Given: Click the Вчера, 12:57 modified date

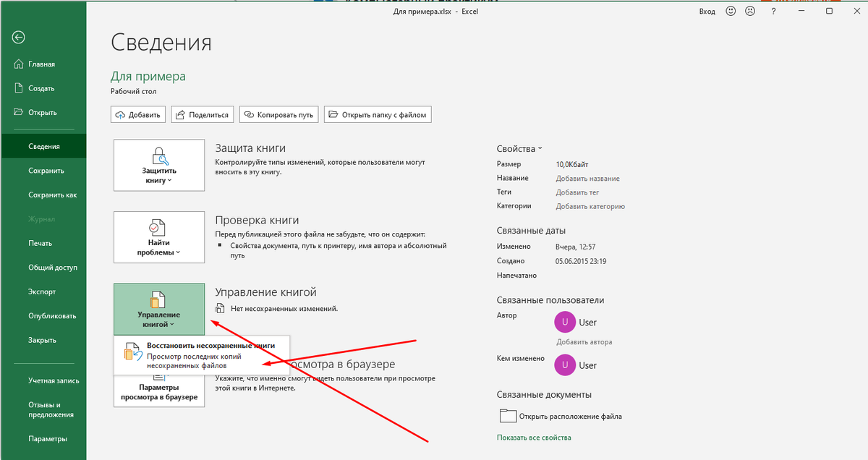Looking at the screenshot, I should point(576,247).
